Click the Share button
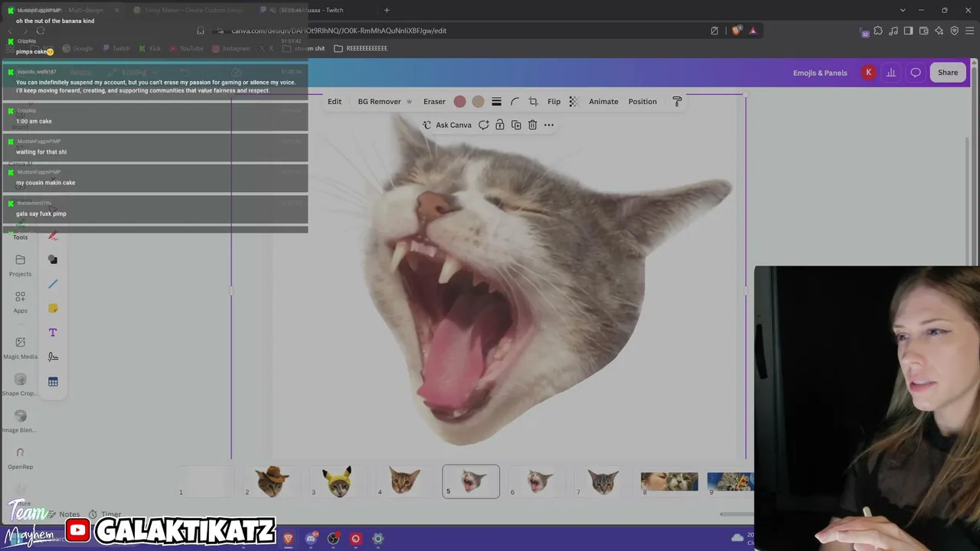Image resolution: width=980 pixels, height=551 pixels. coord(948,73)
